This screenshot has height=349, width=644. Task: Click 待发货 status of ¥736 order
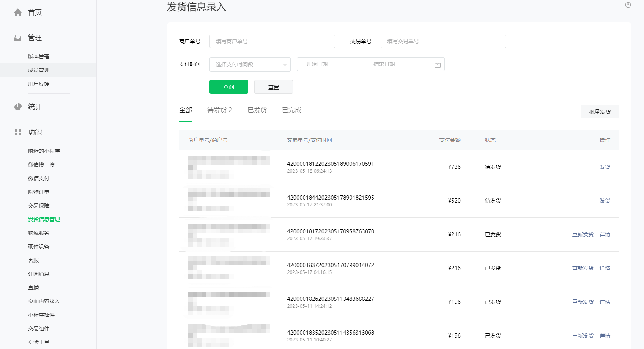(493, 167)
